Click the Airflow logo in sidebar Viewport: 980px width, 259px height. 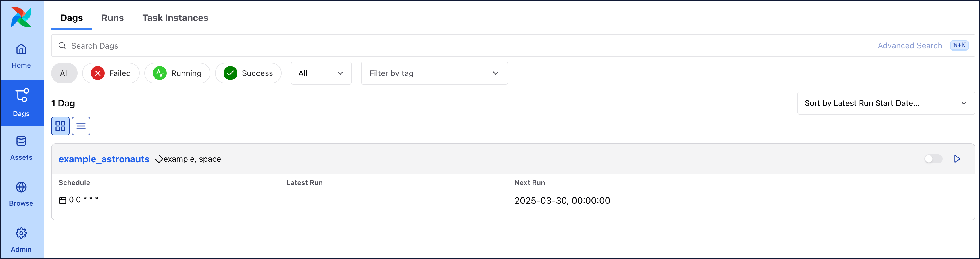click(x=21, y=17)
